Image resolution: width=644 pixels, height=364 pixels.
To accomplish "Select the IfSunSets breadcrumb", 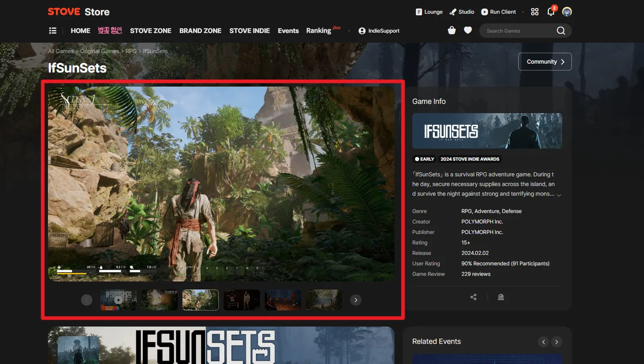I will [x=155, y=51].
